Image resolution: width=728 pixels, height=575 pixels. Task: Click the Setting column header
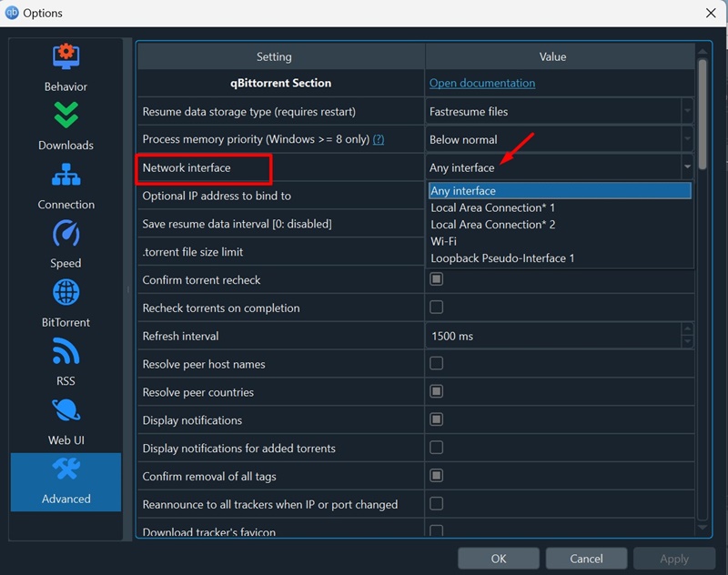click(281, 56)
